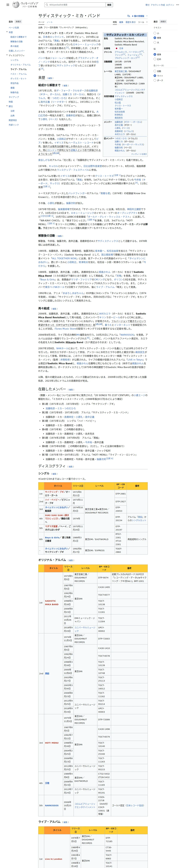
Task: Open the Boys & Girls single link
Action: [x=52, y=538]
